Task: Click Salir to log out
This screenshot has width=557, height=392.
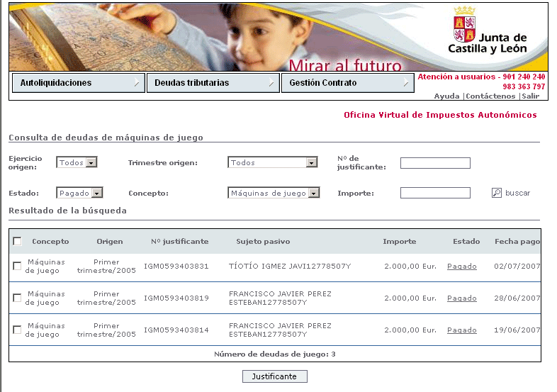Action: (530, 96)
